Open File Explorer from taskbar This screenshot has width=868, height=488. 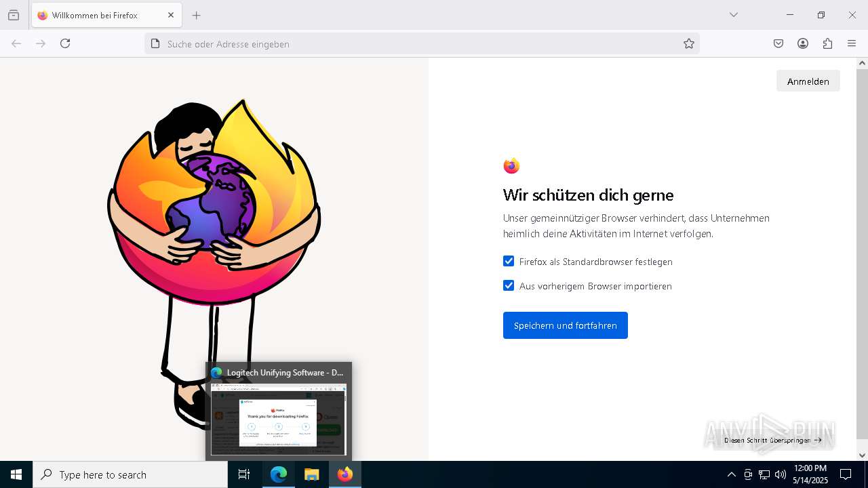(311, 474)
